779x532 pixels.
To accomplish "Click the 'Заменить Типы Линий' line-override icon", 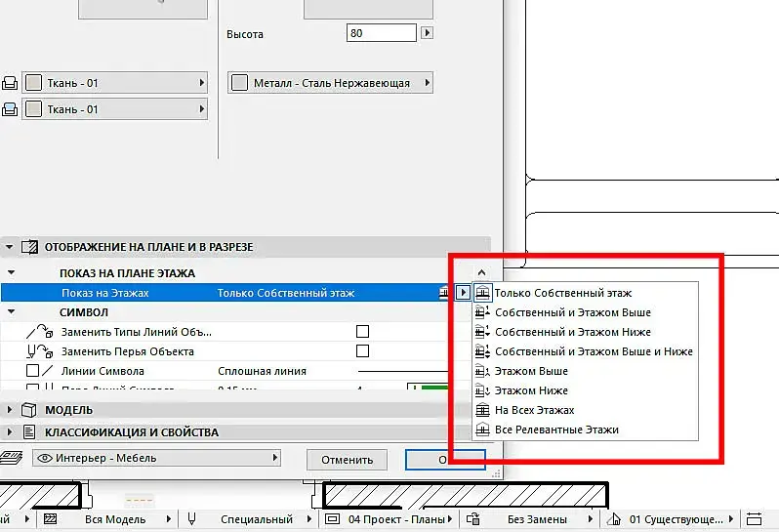I will click(40, 331).
